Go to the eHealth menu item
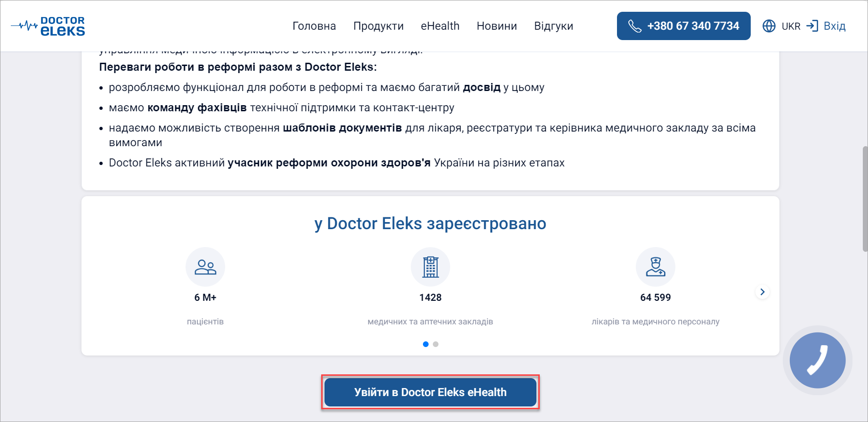Viewport: 868px width, 422px height. coord(440,26)
